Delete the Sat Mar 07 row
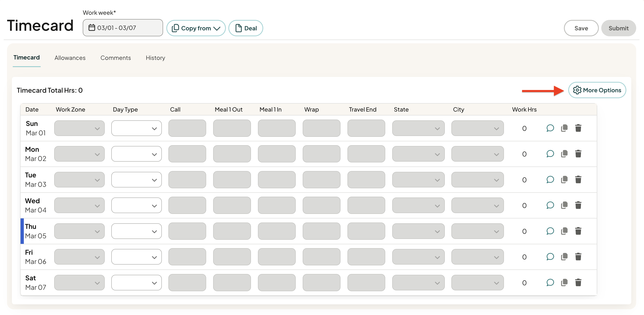644x315 pixels. click(x=578, y=283)
